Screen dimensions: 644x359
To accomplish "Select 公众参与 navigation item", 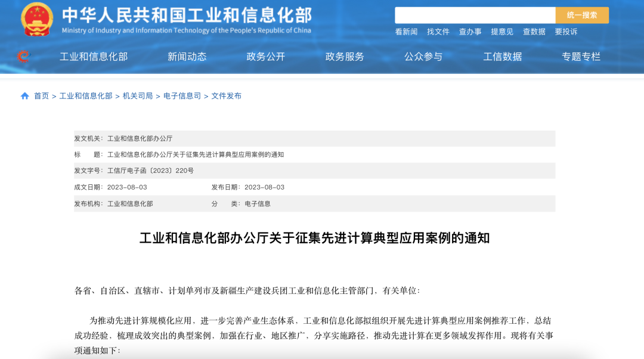I will (423, 57).
